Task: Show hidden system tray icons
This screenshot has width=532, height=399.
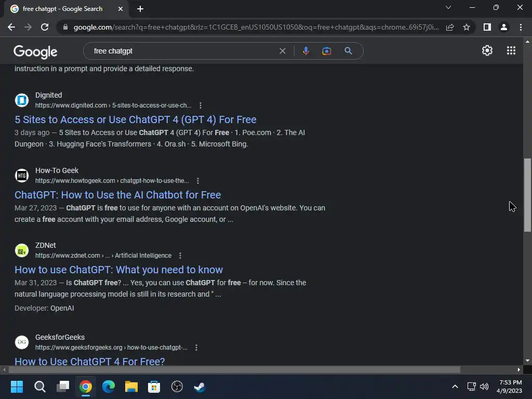Action: [455, 387]
